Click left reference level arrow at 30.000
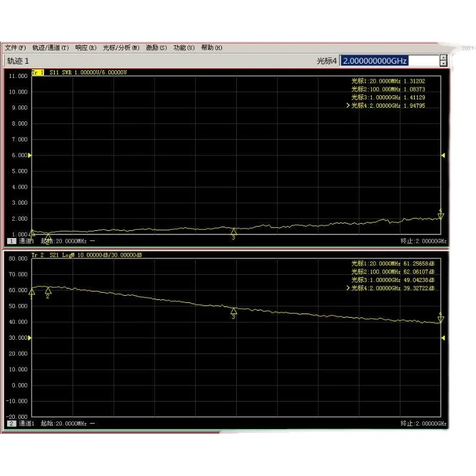 30,338
